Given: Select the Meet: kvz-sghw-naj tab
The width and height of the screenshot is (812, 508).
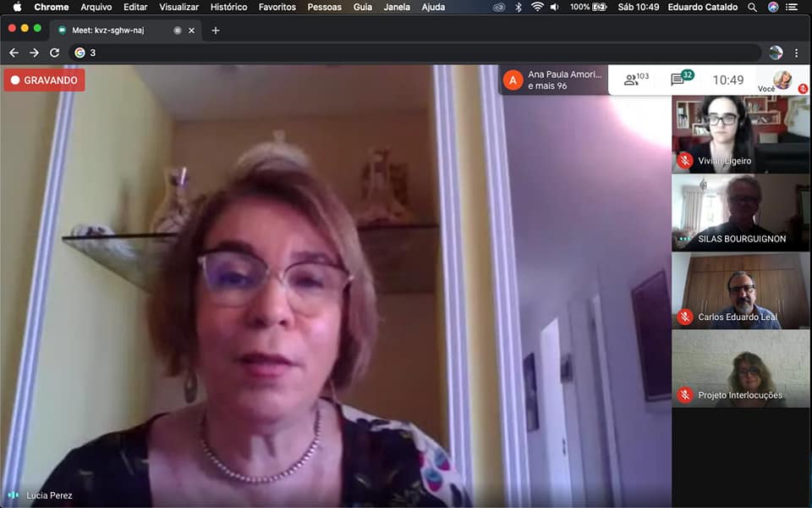Looking at the screenshot, I should (125, 30).
